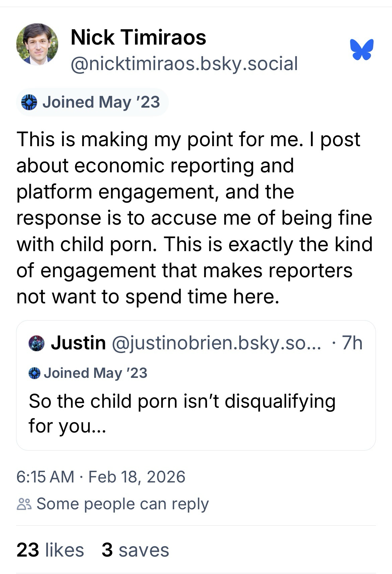Open the @nicktimiraos.bsky.social handle

[x=184, y=63]
